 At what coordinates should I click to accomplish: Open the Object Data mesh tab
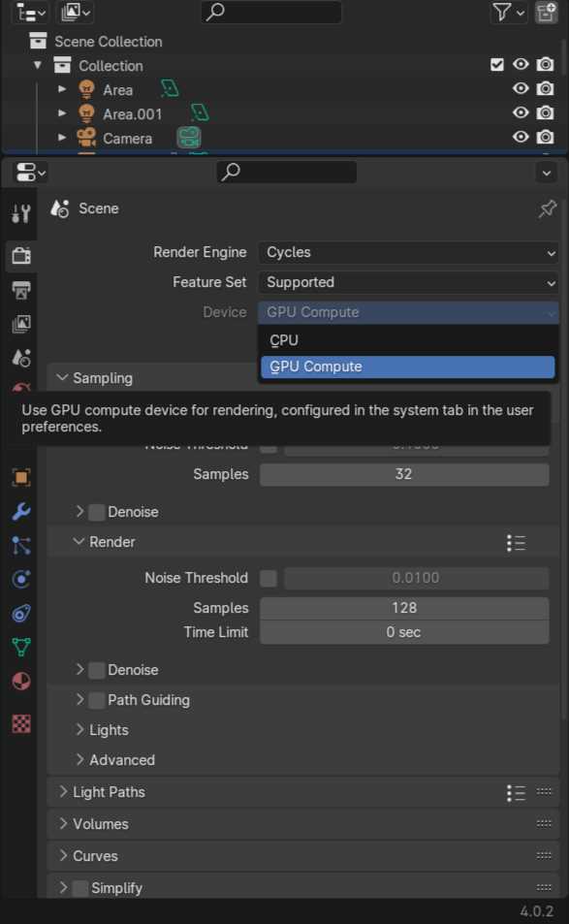tap(21, 648)
